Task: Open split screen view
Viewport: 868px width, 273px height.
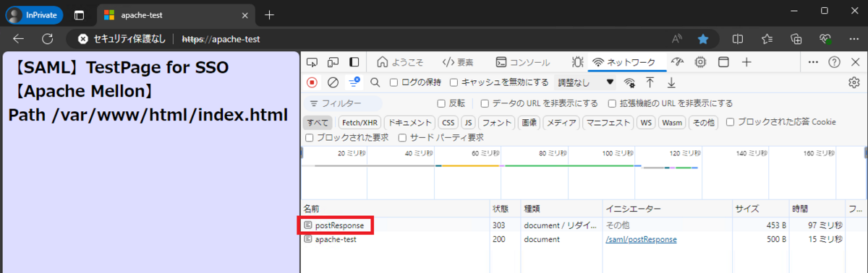Action: 738,39
